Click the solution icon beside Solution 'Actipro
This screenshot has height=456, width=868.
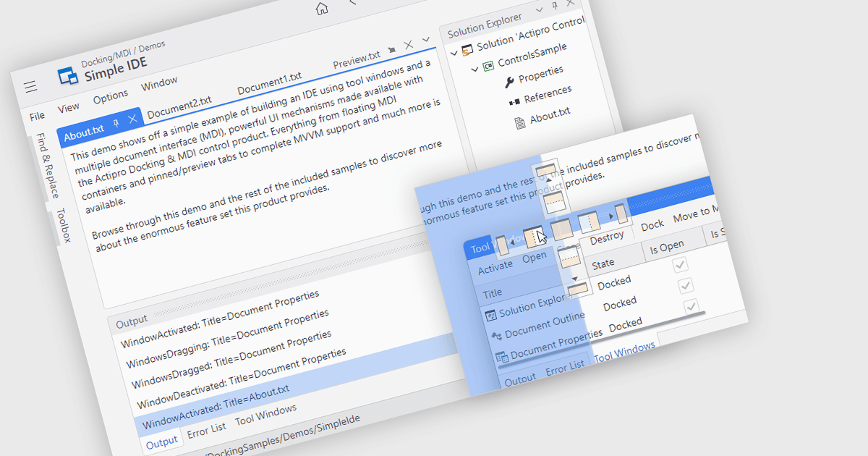tap(467, 49)
